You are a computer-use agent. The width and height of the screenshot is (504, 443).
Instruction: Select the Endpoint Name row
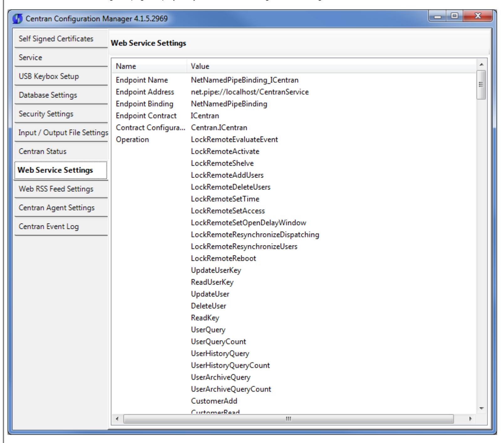pyautogui.click(x=294, y=80)
